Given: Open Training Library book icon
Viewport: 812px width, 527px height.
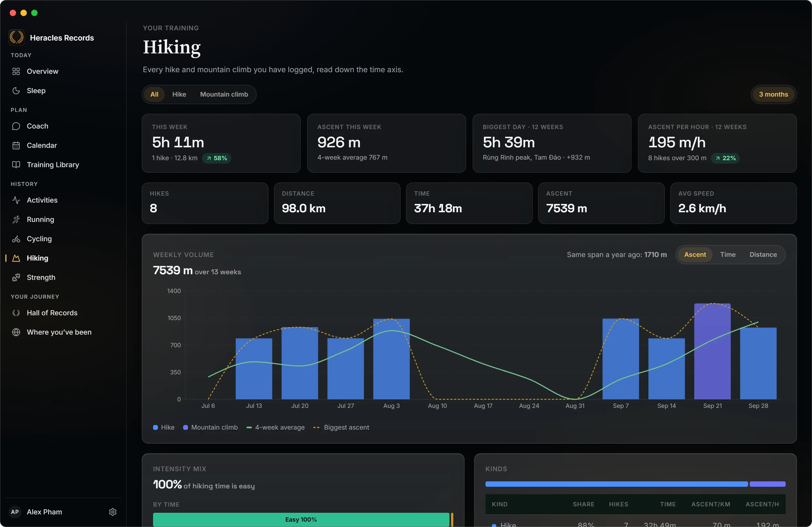Looking at the screenshot, I should pos(16,165).
